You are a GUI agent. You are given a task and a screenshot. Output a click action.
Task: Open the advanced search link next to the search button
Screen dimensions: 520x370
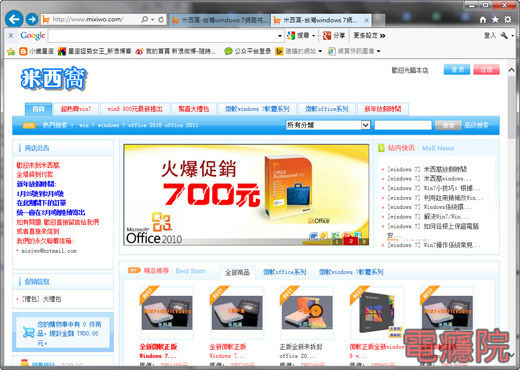pos(477,125)
